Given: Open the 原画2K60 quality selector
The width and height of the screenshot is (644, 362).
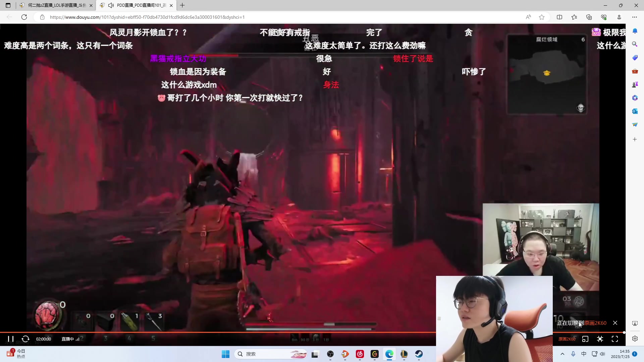Looking at the screenshot, I should pyautogui.click(x=567, y=339).
